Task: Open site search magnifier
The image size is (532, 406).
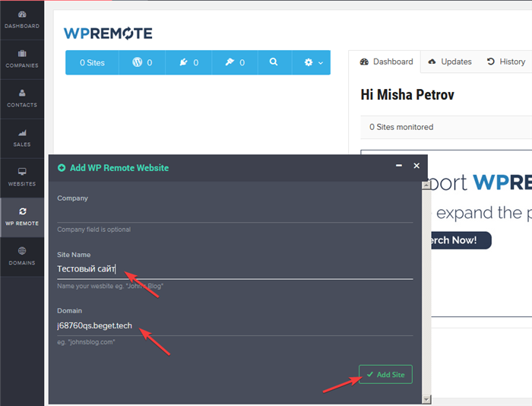Action: coord(274,62)
